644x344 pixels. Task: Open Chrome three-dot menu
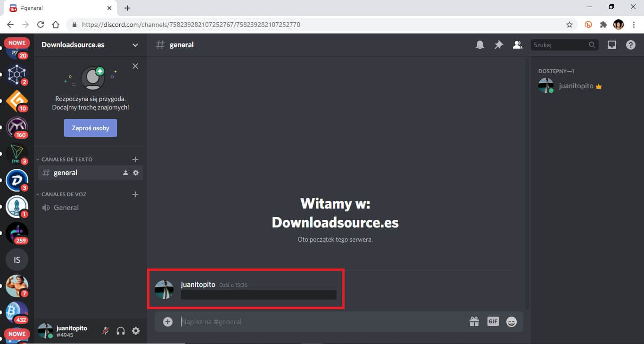[633, 25]
